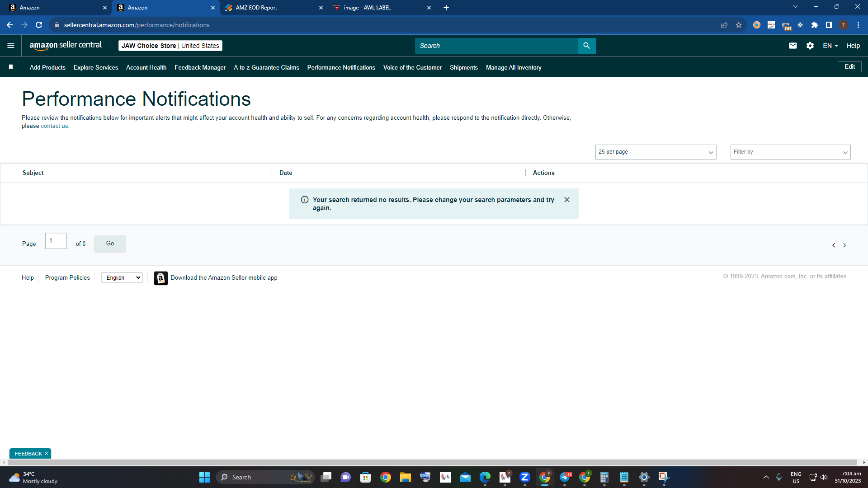
Task: Open a new browser tab
Action: tap(446, 8)
